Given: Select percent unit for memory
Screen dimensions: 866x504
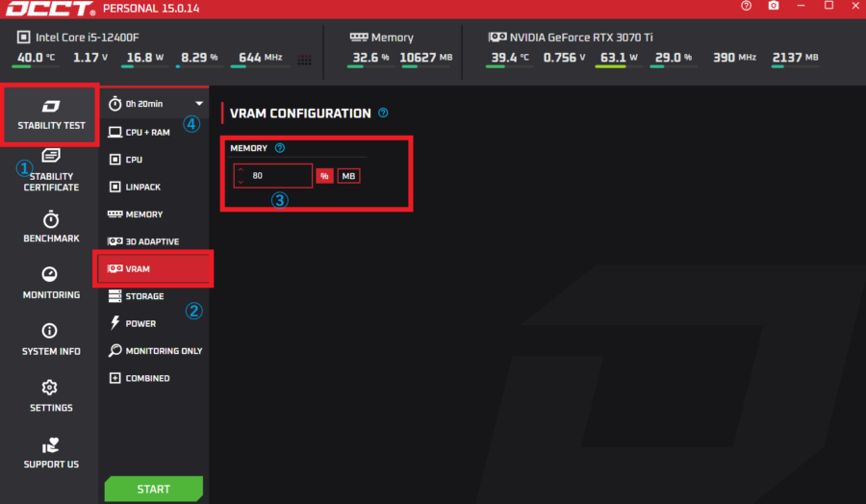Looking at the screenshot, I should point(324,176).
